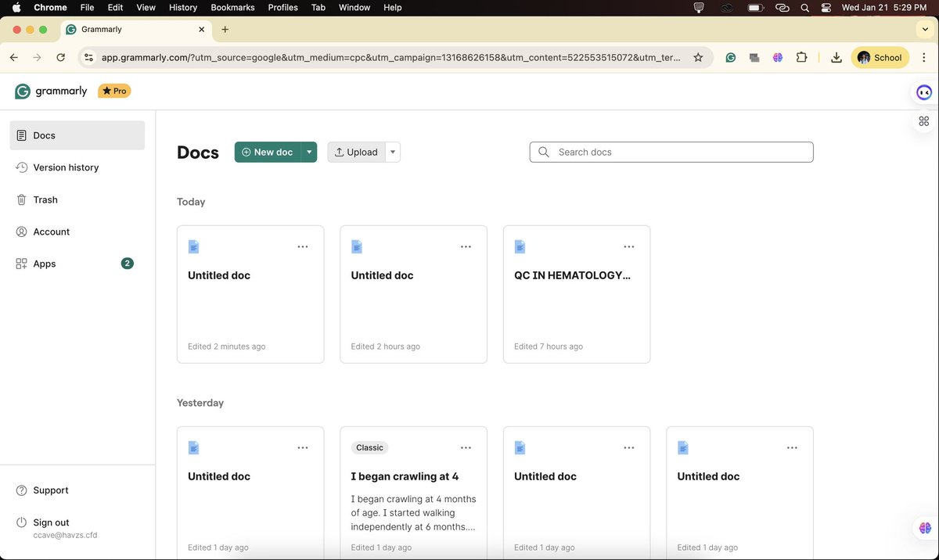The image size is (939, 560).
Task: Open a new browser tab
Action: [225, 30]
